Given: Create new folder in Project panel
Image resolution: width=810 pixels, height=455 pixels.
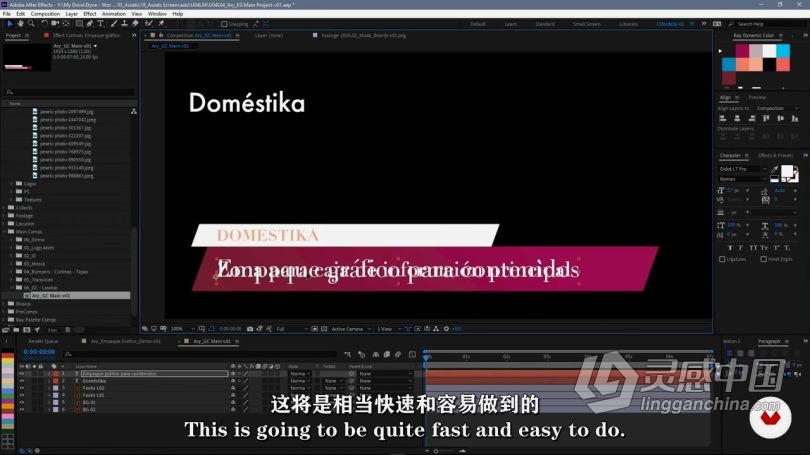Looking at the screenshot, I should [16, 330].
